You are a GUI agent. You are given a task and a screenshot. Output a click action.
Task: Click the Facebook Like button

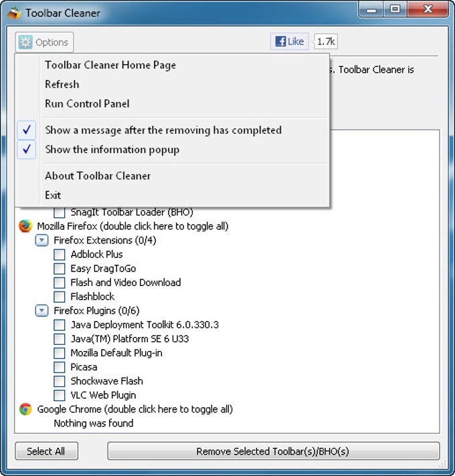click(289, 41)
